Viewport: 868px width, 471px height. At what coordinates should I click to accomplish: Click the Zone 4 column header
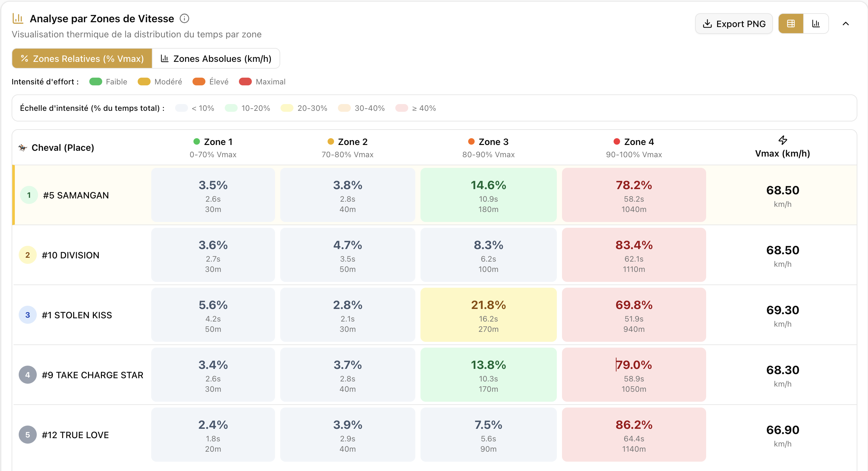pos(634,148)
